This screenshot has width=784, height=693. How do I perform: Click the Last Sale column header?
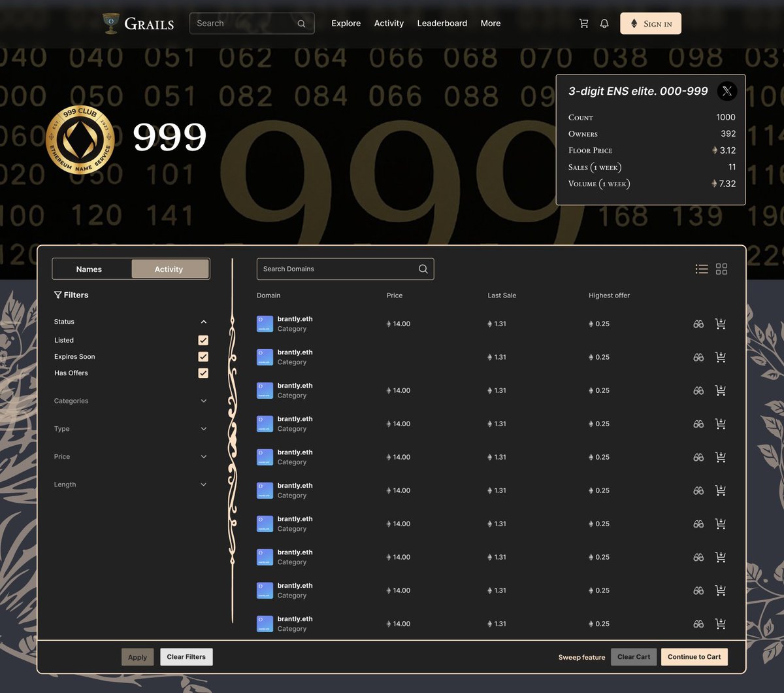(502, 296)
